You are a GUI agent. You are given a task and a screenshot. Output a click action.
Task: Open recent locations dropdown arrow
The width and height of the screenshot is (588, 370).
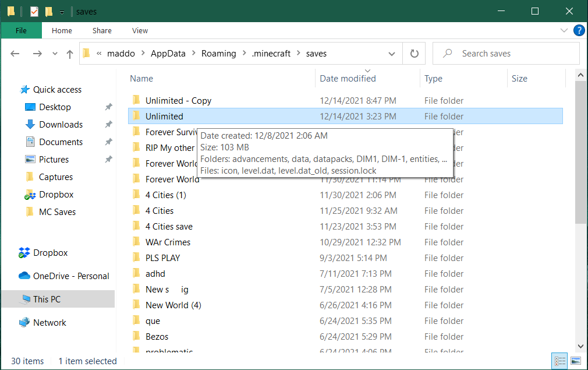(55, 54)
